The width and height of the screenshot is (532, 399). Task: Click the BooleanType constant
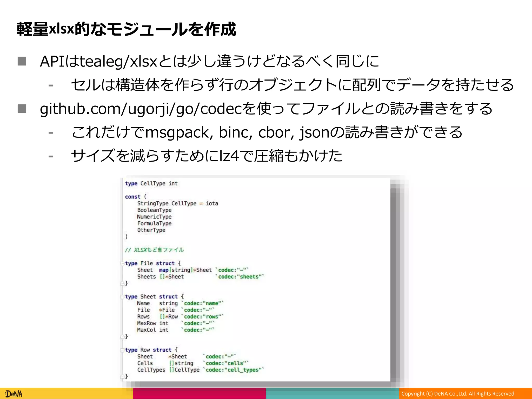154,210
